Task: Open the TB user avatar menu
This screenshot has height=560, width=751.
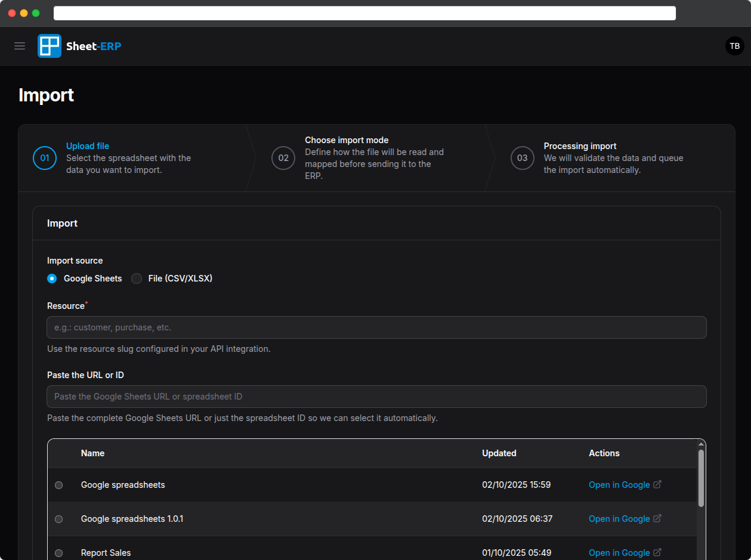Action: (x=734, y=46)
